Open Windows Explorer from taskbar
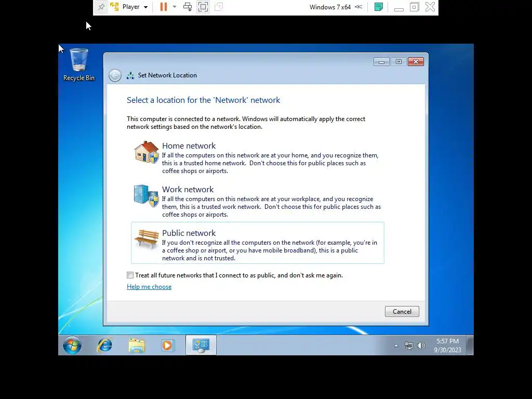The image size is (532, 399). (137, 345)
